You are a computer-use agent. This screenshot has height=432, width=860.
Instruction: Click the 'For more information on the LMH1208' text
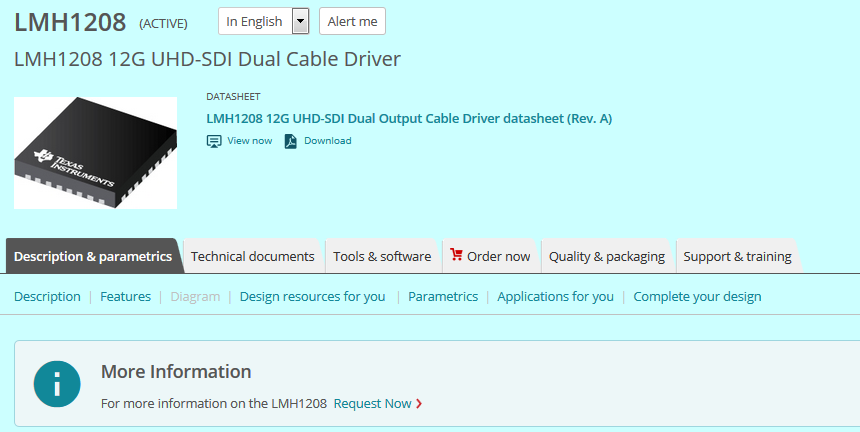coord(214,403)
